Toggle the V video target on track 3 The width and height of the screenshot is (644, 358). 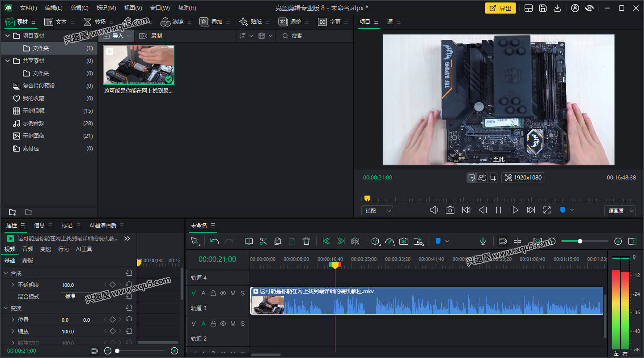point(194,293)
